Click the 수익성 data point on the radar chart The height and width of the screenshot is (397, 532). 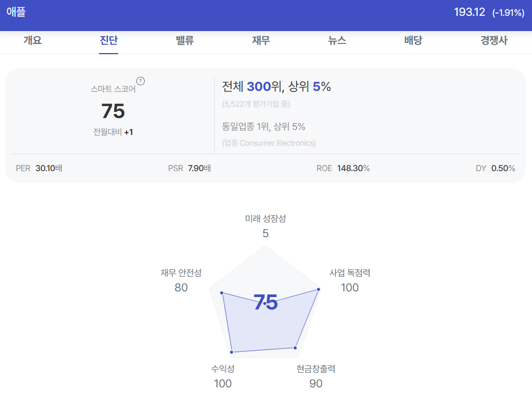pos(232,352)
